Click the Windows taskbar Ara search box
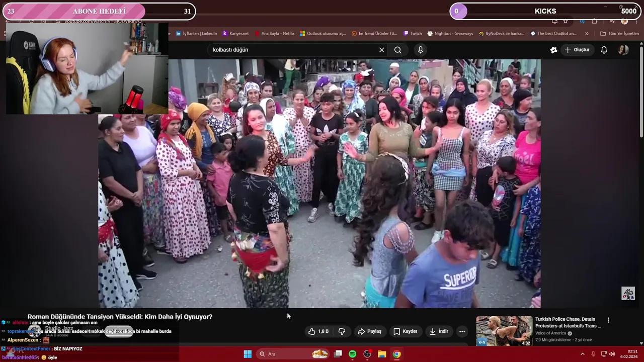 click(x=294, y=354)
